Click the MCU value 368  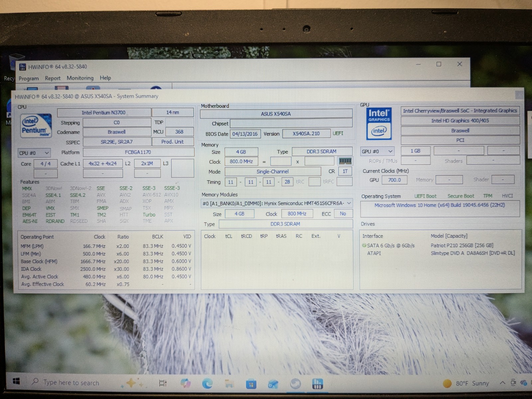pyautogui.click(x=180, y=132)
